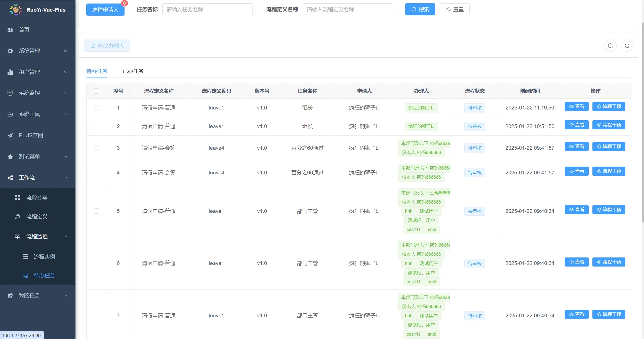Click the 待办任务 sidebar icon

click(25, 276)
